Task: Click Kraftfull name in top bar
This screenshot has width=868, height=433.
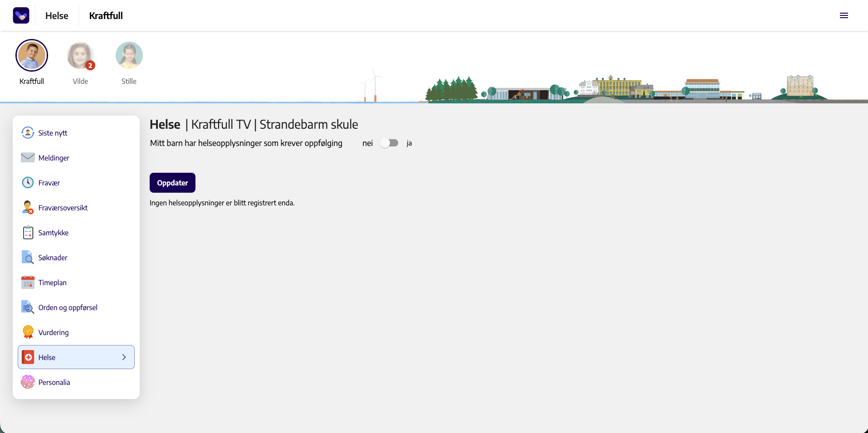Action: (x=106, y=15)
